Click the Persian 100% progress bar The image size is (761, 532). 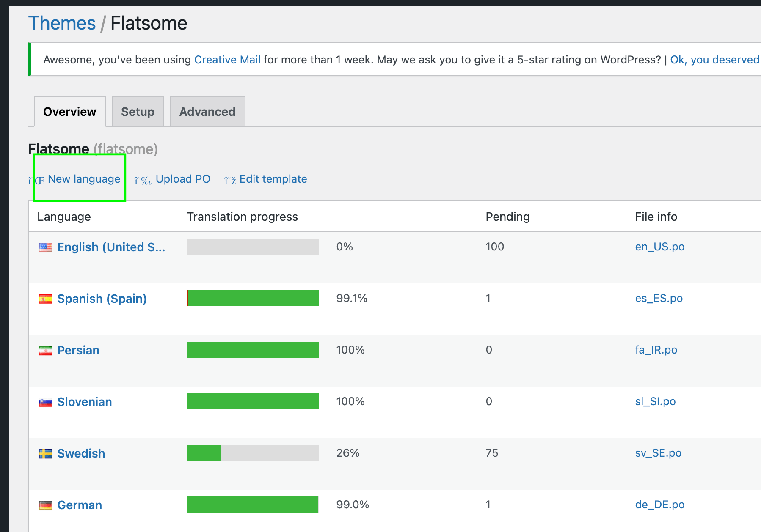pos(253,350)
